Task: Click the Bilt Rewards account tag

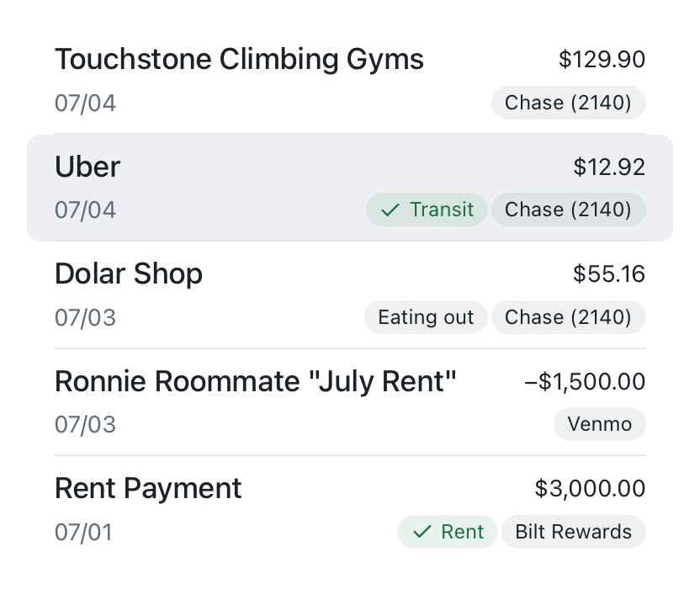Action: (x=573, y=532)
